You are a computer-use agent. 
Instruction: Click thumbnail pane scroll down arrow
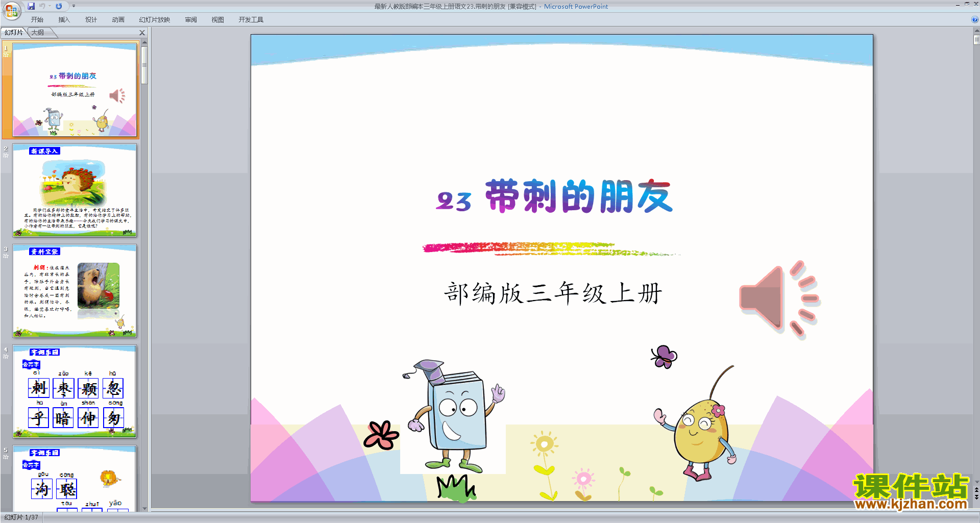point(144,508)
